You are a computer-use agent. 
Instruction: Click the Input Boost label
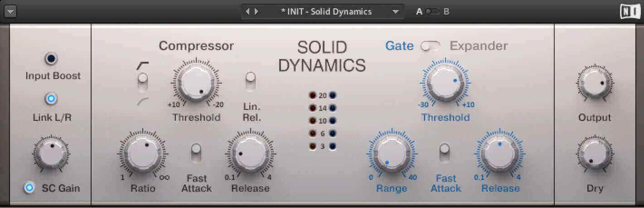point(53,76)
